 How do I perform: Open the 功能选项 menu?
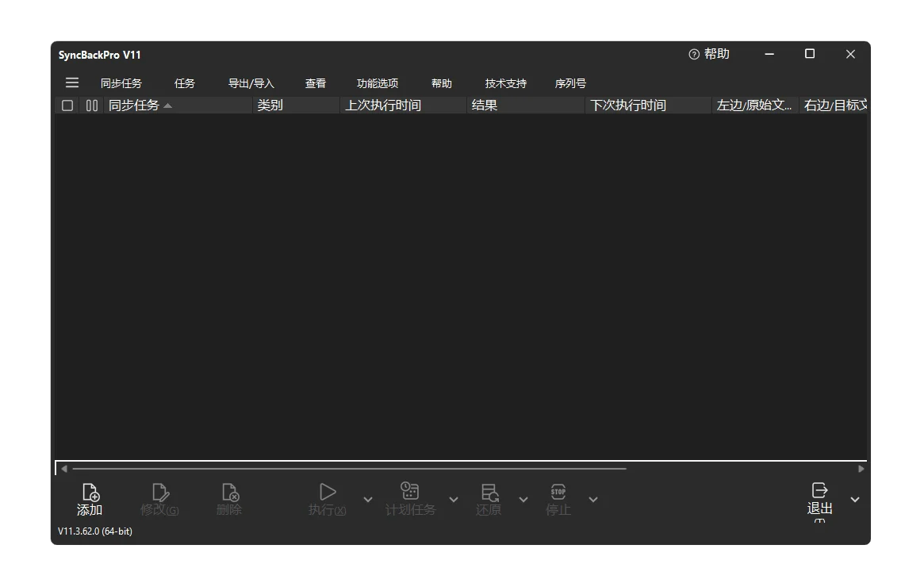(x=378, y=84)
